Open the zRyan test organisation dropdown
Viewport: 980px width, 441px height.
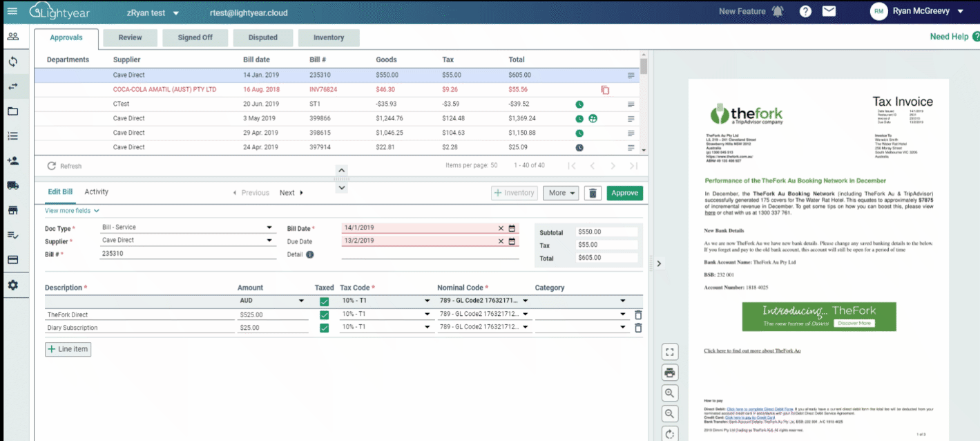pos(153,12)
